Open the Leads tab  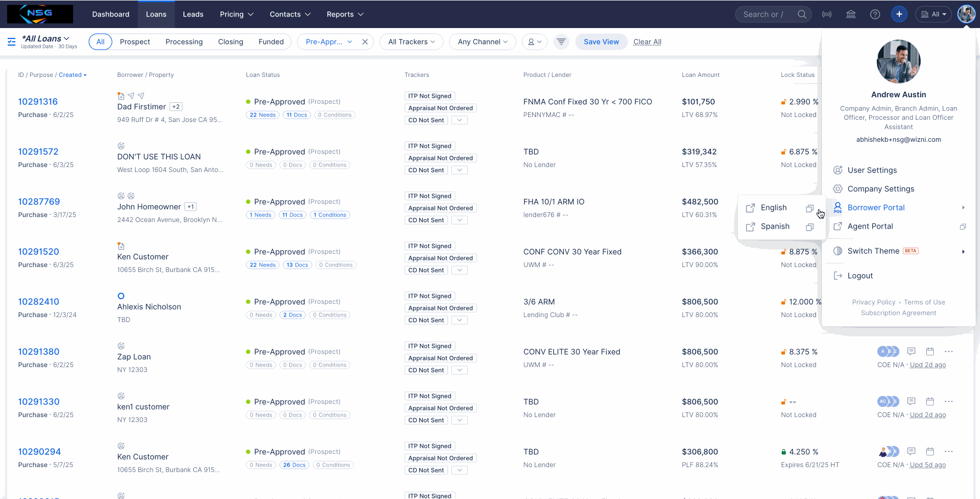(193, 14)
